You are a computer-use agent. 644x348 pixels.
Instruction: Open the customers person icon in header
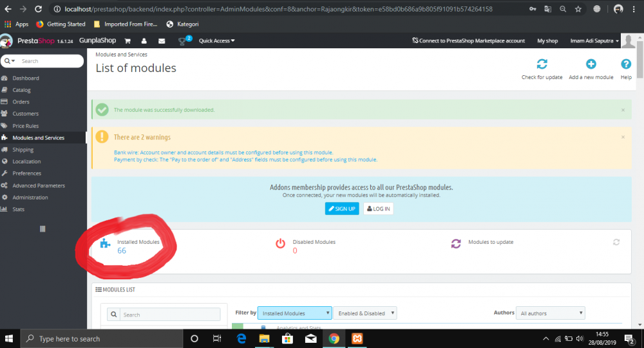tap(144, 41)
